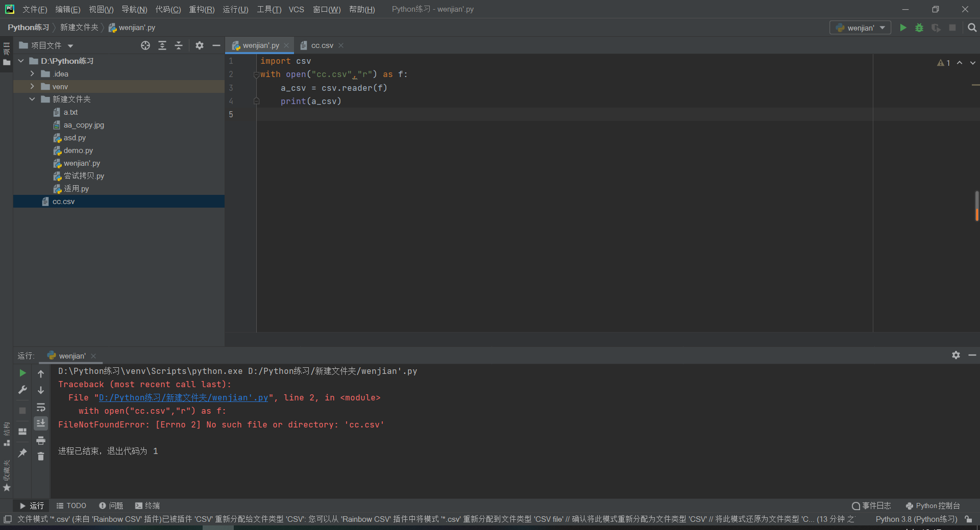Rerun wenjian' with run panel play icon
Image resolution: width=980 pixels, height=530 pixels.
coord(22,373)
